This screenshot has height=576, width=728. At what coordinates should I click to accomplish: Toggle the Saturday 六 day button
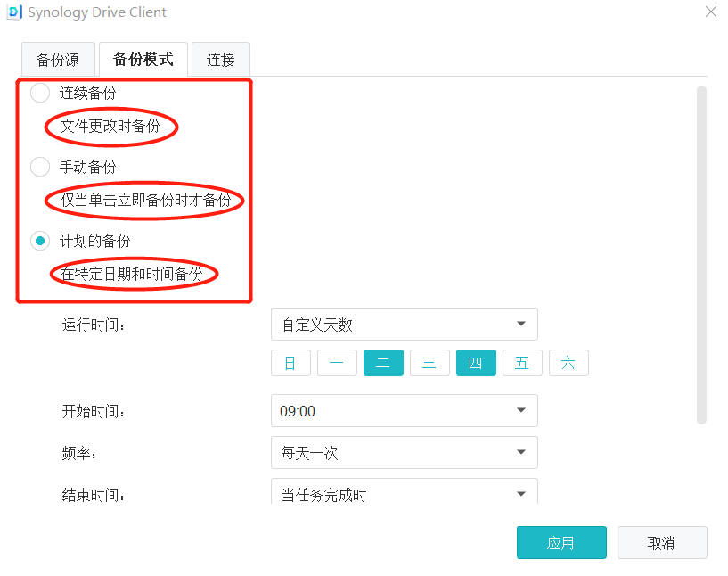[568, 363]
